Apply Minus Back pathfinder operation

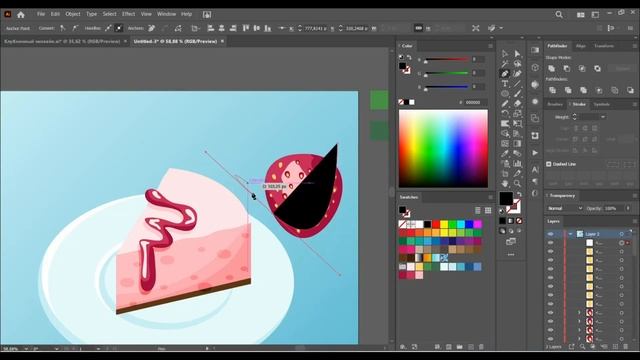[630, 90]
